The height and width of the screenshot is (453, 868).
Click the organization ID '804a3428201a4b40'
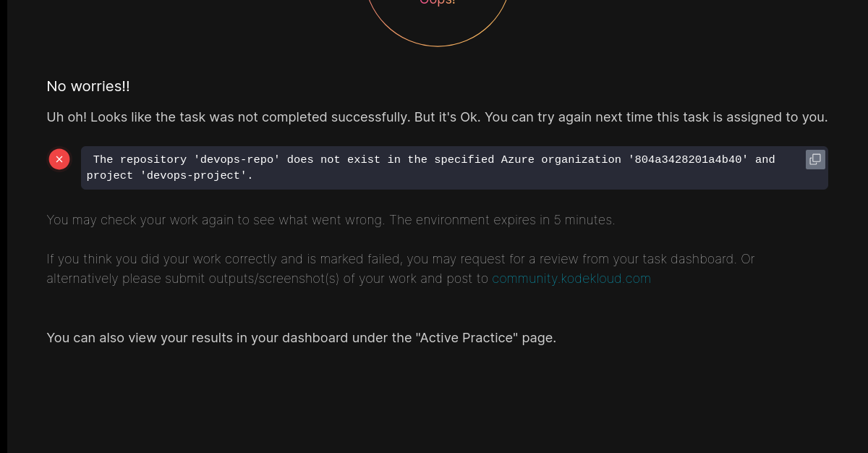coord(692,159)
